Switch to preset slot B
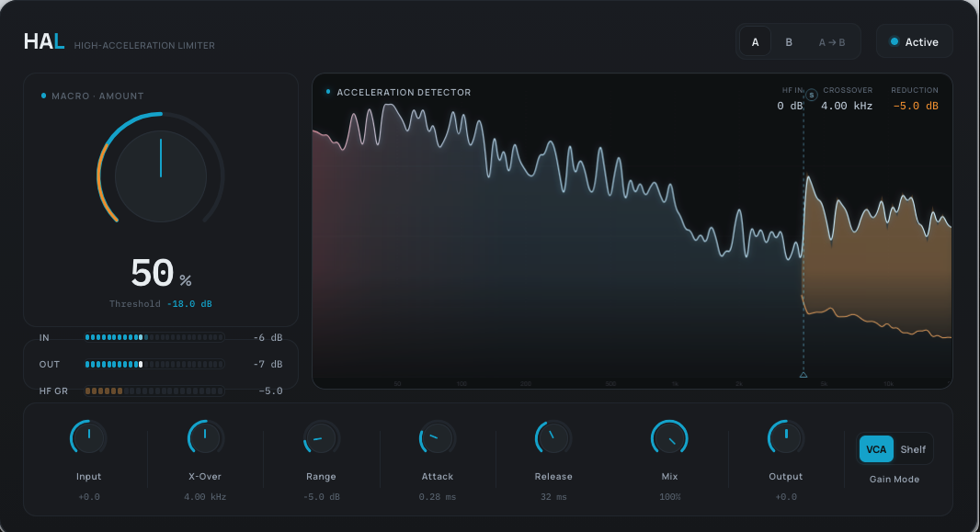Viewport: 980px width, 532px height. point(789,42)
